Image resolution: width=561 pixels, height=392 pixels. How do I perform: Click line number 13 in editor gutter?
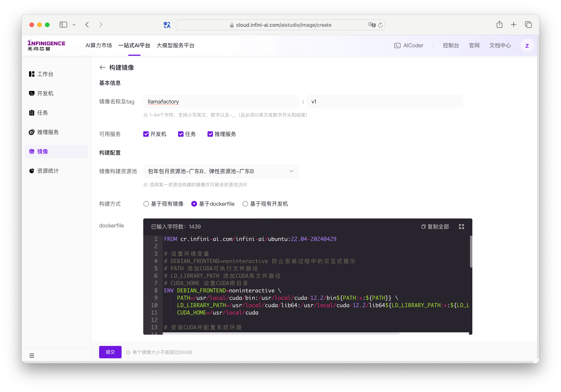pyautogui.click(x=154, y=327)
